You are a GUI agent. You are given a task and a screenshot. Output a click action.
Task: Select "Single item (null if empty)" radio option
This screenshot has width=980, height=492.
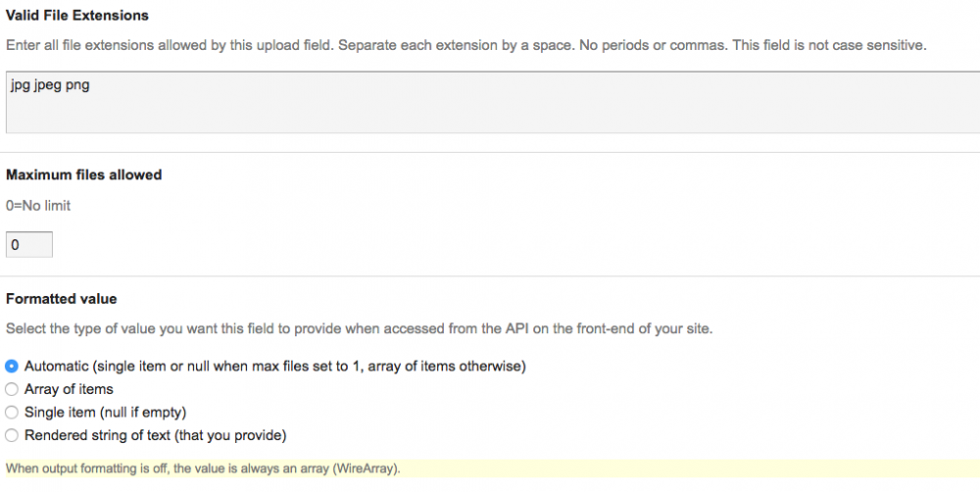click(12, 413)
